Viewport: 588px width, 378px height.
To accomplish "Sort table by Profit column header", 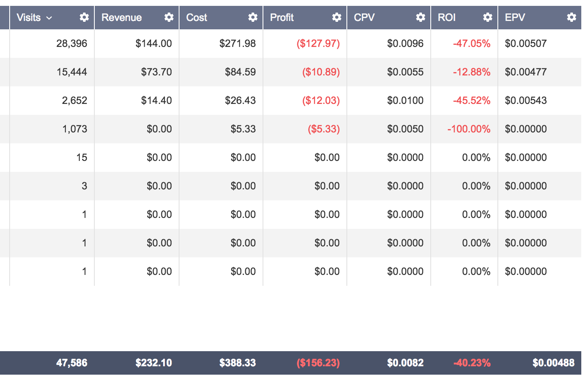I will tap(282, 18).
